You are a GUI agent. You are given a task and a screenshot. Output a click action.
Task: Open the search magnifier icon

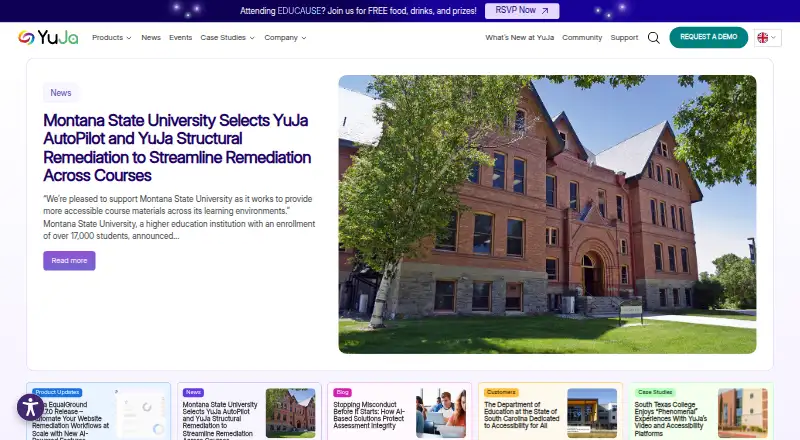tap(654, 38)
